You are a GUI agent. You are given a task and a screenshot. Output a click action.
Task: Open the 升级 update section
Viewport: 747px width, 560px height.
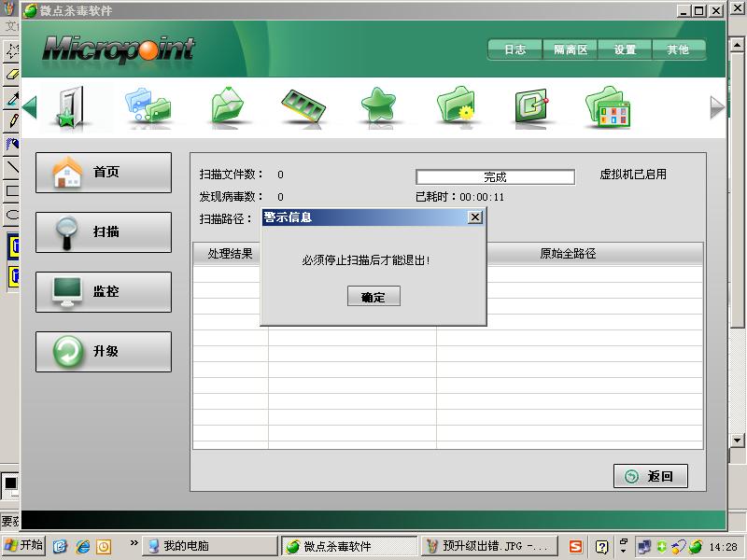tap(104, 352)
